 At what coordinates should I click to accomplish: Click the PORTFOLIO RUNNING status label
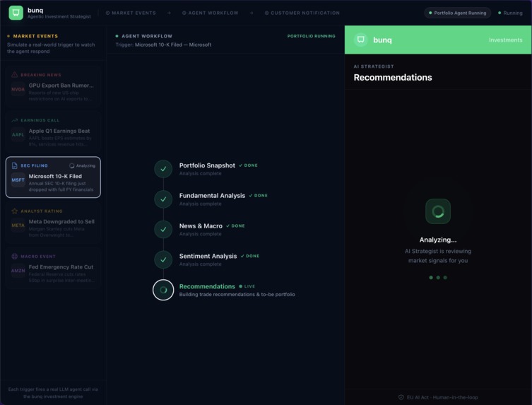click(311, 36)
